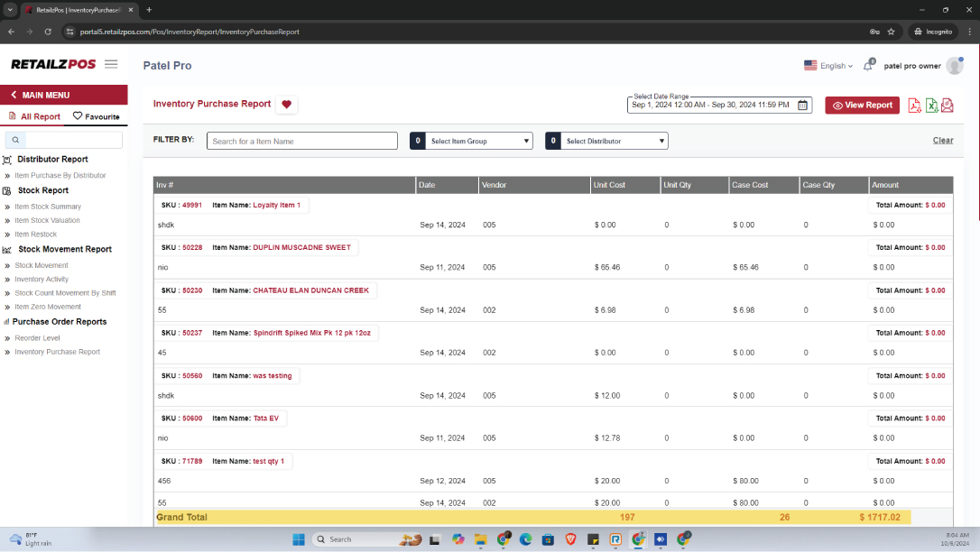Email the report via envelope icon
The image size is (980, 552).
(x=947, y=106)
